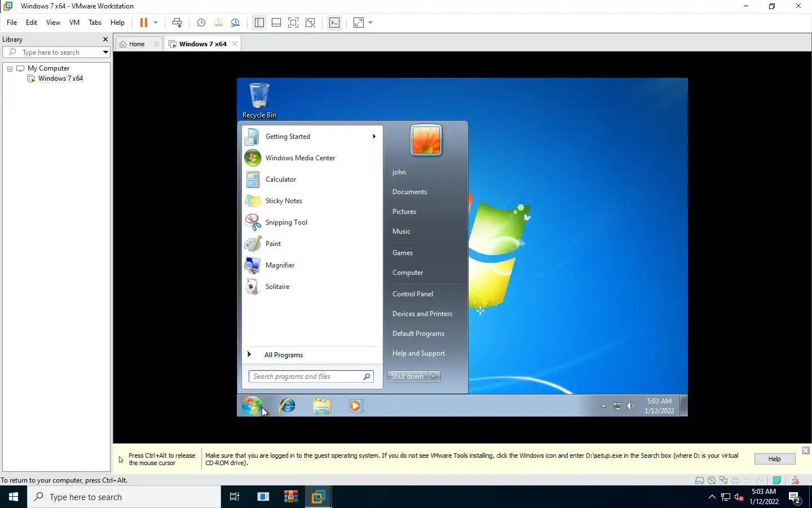Expand the Shut down options arrow
The width and height of the screenshot is (812, 508).
pos(434,376)
